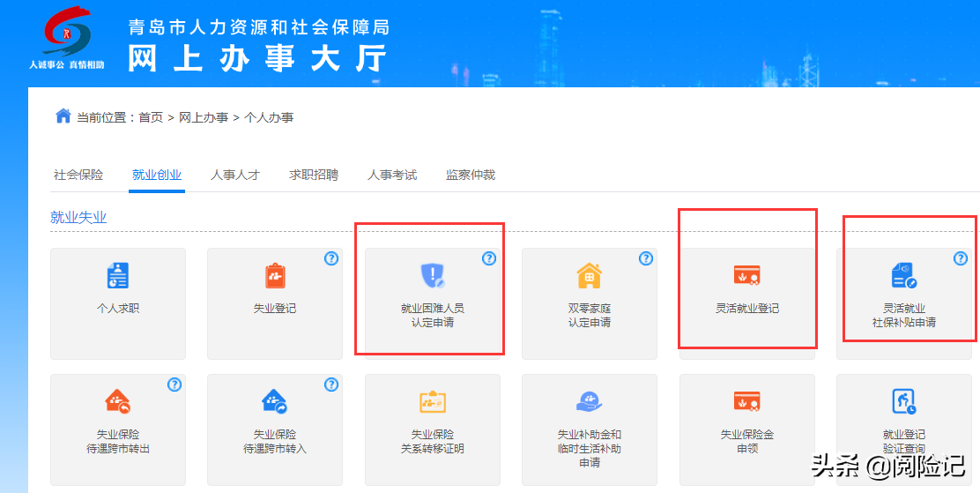Go to 首页 in breadcrumb
This screenshot has height=493, width=980.
(151, 117)
